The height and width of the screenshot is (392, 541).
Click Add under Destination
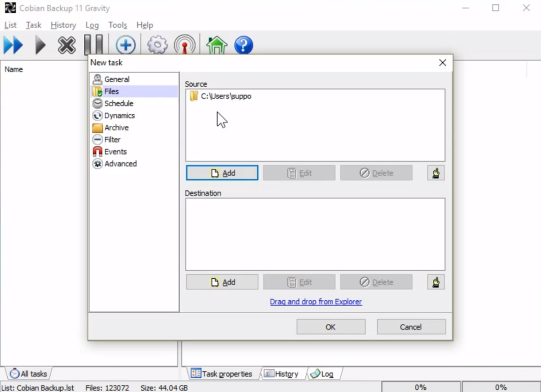(x=222, y=282)
